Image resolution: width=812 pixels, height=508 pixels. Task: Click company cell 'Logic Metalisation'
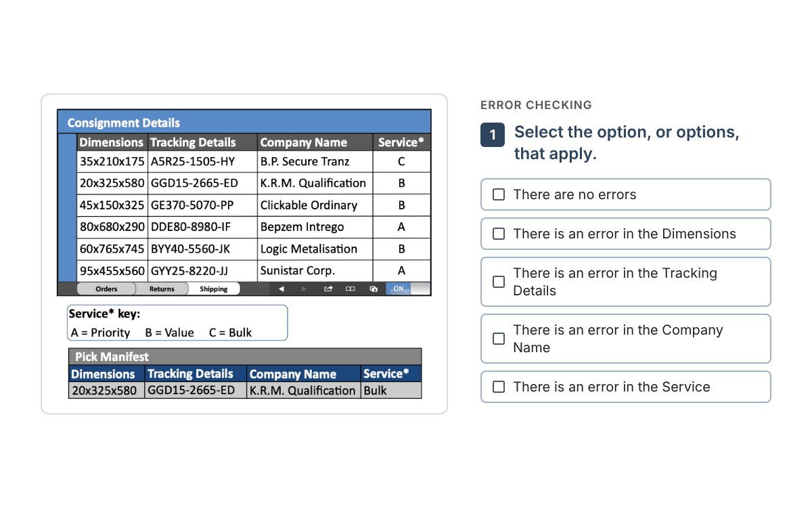[x=315, y=249]
